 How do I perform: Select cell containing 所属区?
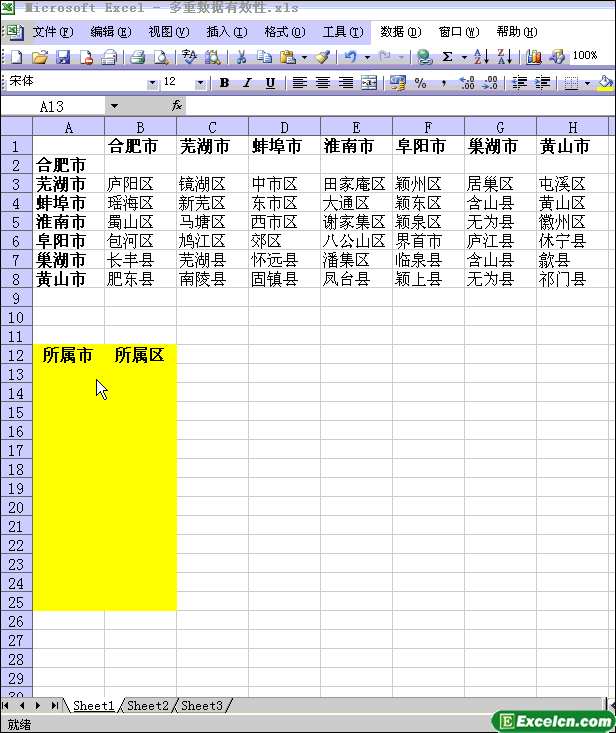click(x=140, y=355)
